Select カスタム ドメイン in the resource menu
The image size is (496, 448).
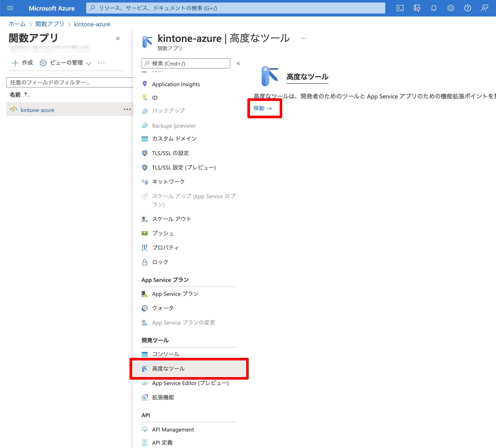[x=174, y=139]
